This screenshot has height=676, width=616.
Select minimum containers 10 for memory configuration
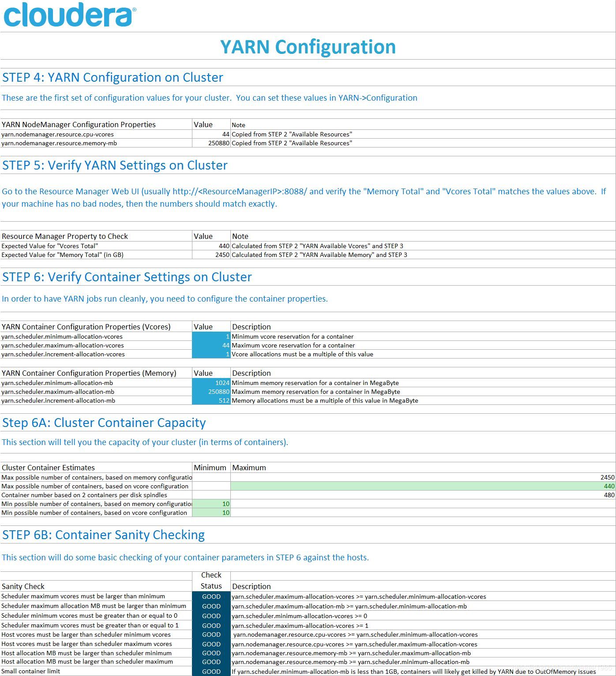click(211, 504)
